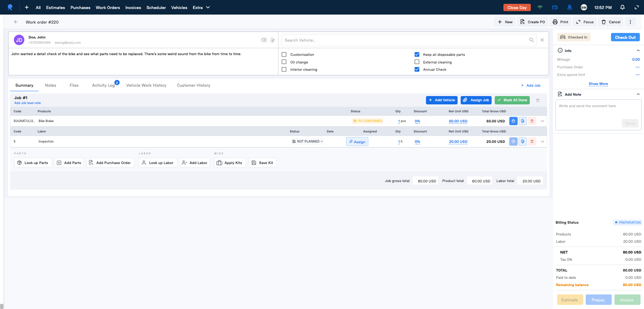Collapse the Add Note section
The image size is (644, 309).
click(x=638, y=94)
